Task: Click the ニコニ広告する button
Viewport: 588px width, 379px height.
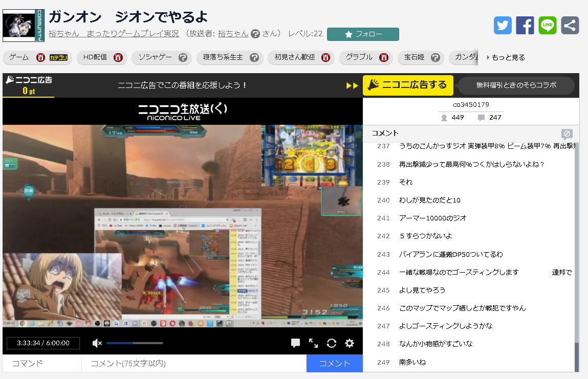Action: point(408,85)
